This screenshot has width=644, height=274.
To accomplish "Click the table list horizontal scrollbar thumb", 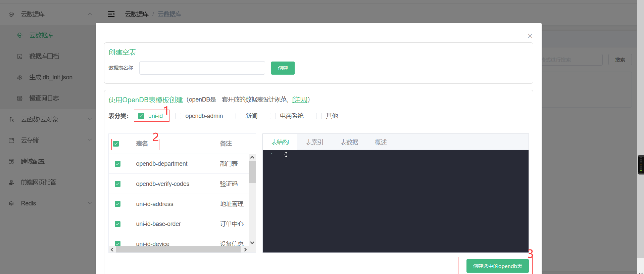I will coord(178,249).
